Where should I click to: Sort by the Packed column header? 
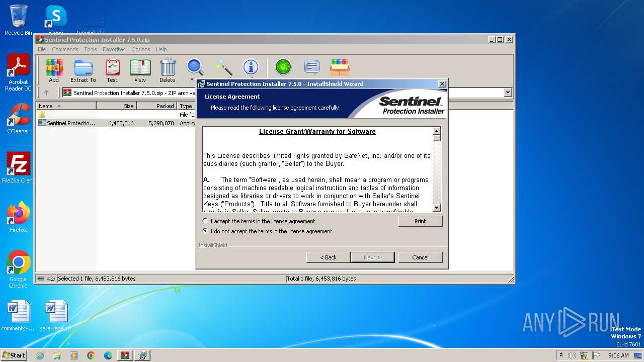[x=156, y=106]
